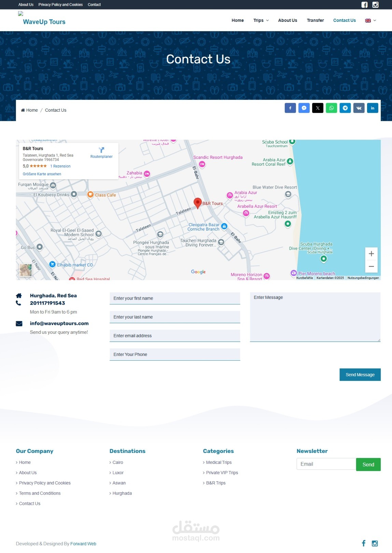392x553 pixels.
Task: Share page via Facebook share button
Action: click(x=290, y=108)
